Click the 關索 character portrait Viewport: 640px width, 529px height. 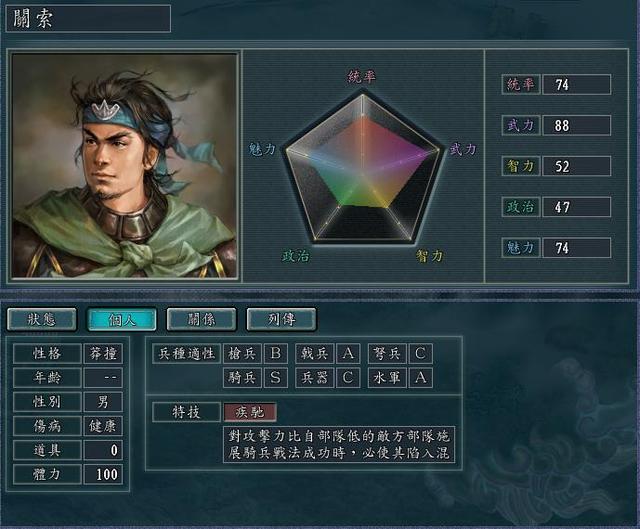pyautogui.click(x=124, y=166)
